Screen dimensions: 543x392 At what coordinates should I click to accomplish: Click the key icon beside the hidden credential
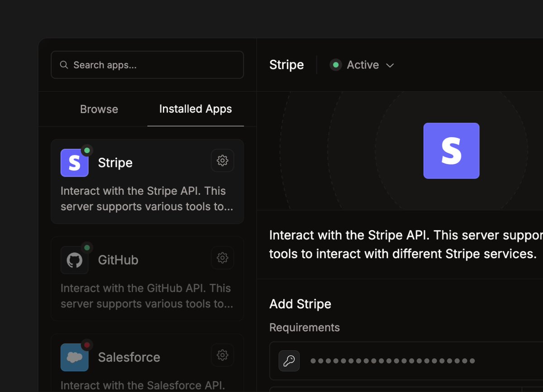(289, 361)
